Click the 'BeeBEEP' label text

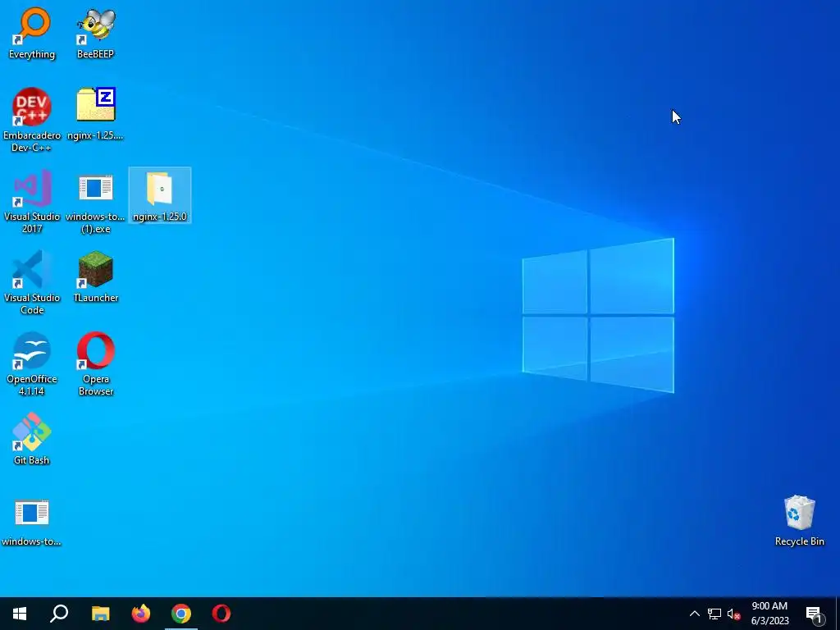point(95,54)
